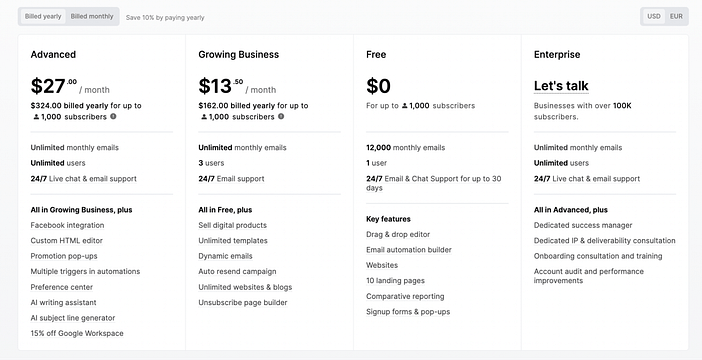This screenshot has height=360, width=702.
Task: Click Facebook integration feature link
Action: pos(67,225)
